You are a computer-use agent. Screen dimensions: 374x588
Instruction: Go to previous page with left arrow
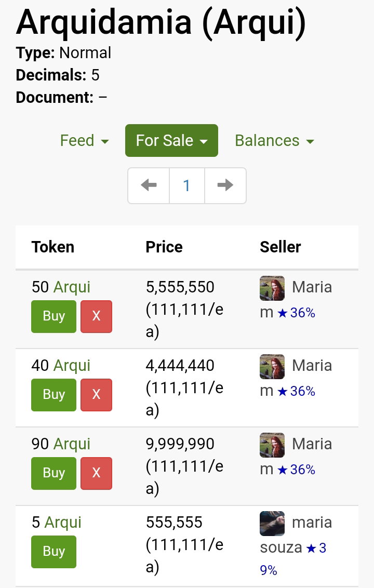point(149,185)
